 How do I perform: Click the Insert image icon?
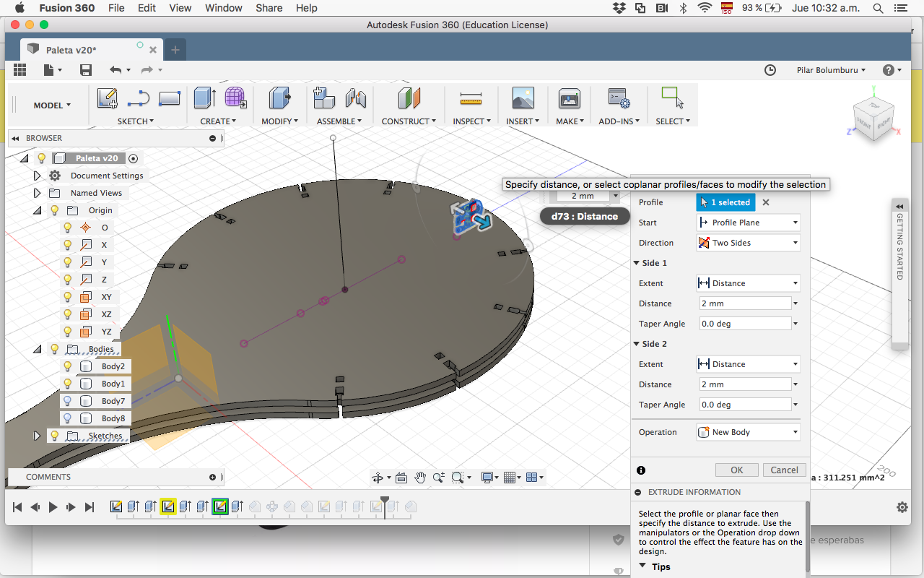(x=523, y=98)
